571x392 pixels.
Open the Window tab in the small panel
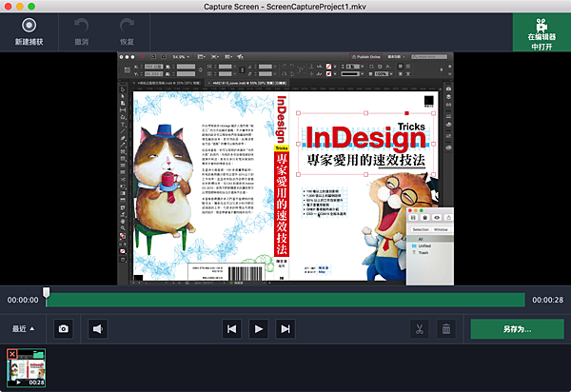click(442, 229)
